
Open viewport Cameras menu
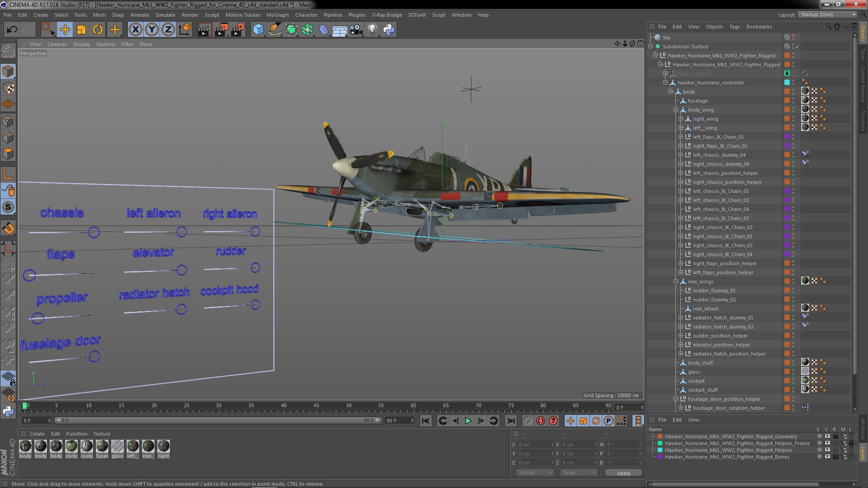(57, 44)
